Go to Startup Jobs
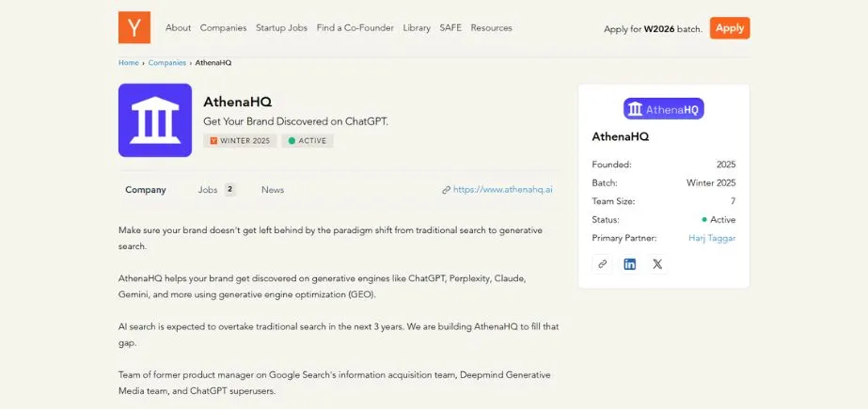The image size is (868, 409). click(281, 27)
